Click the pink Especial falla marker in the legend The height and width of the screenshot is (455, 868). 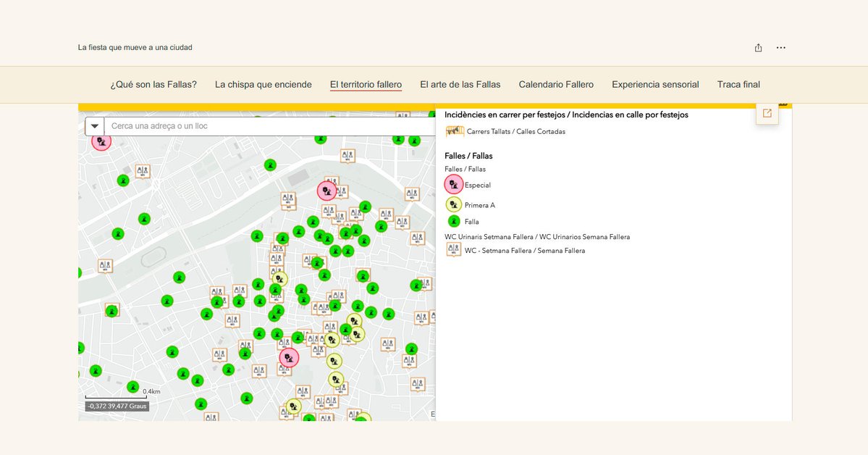click(453, 184)
